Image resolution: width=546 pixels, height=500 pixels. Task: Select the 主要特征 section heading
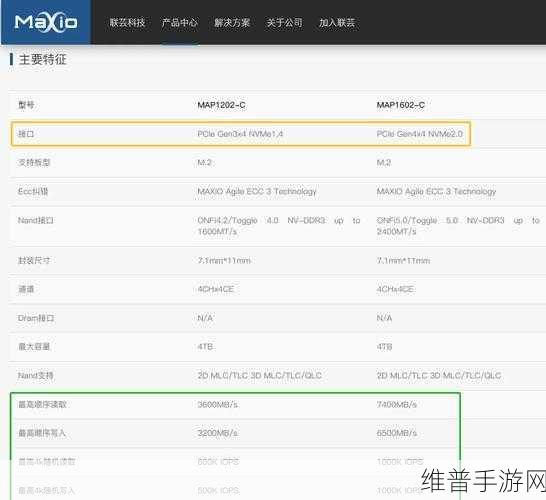coord(42,60)
